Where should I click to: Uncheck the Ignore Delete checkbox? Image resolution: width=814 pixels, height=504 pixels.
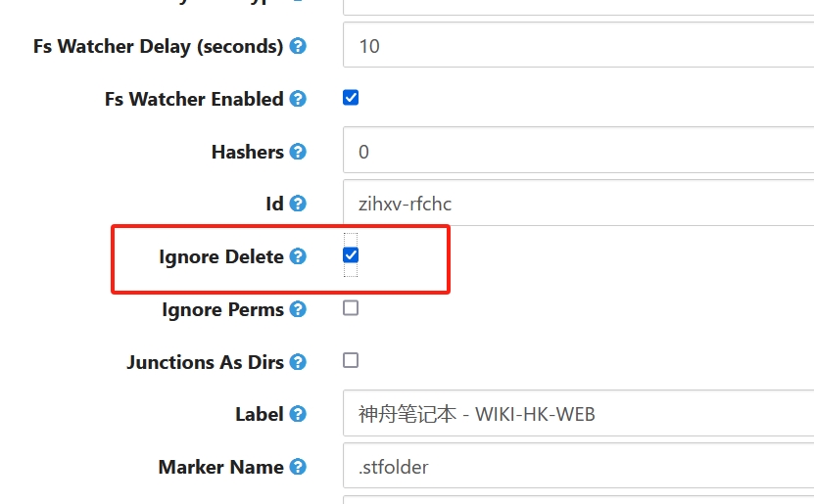point(351,255)
